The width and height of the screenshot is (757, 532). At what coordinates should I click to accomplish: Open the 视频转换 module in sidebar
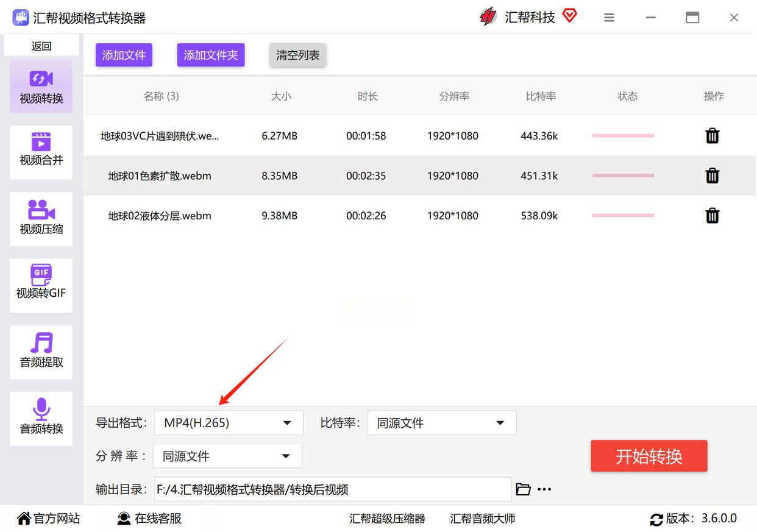coord(41,87)
